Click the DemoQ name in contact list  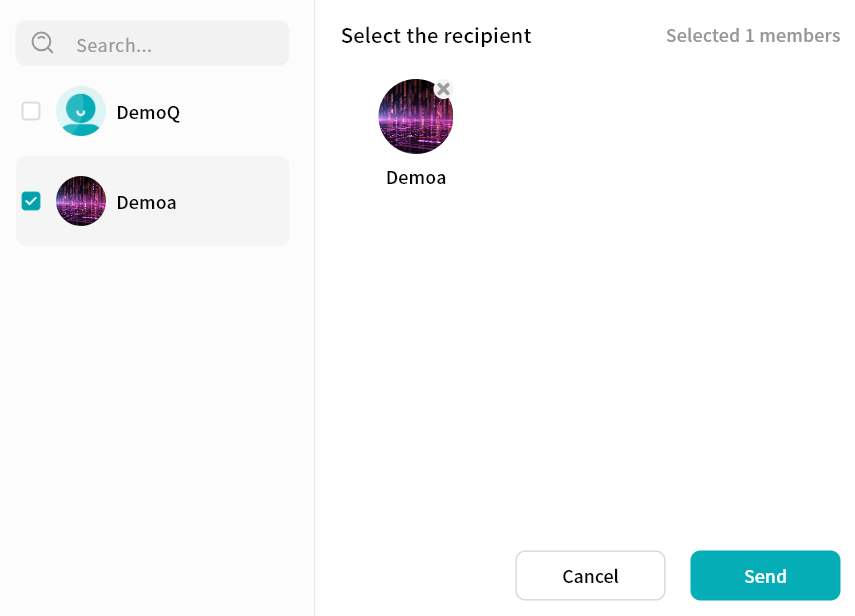[148, 112]
